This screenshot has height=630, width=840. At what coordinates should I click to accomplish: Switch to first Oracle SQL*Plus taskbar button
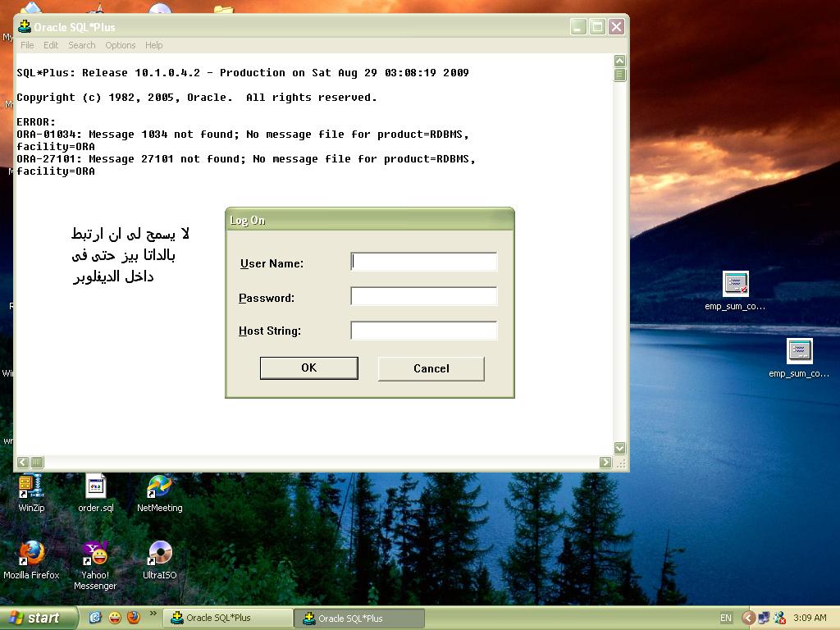point(227,618)
